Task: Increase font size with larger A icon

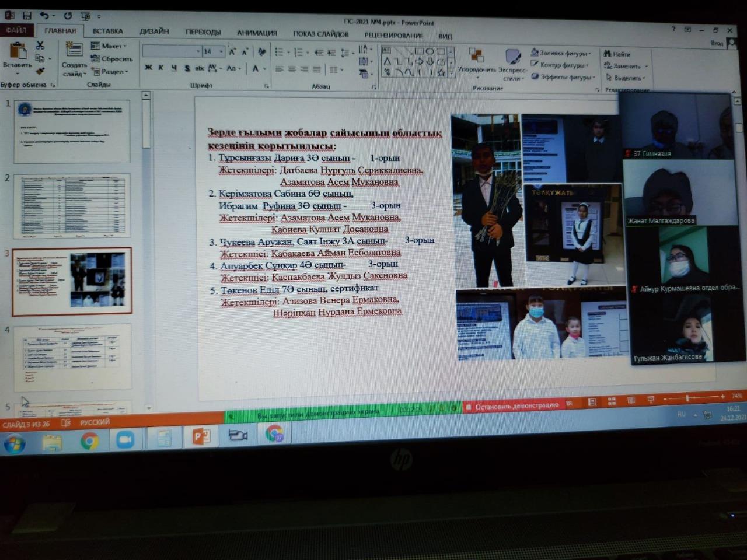Action: pyautogui.click(x=232, y=52)
